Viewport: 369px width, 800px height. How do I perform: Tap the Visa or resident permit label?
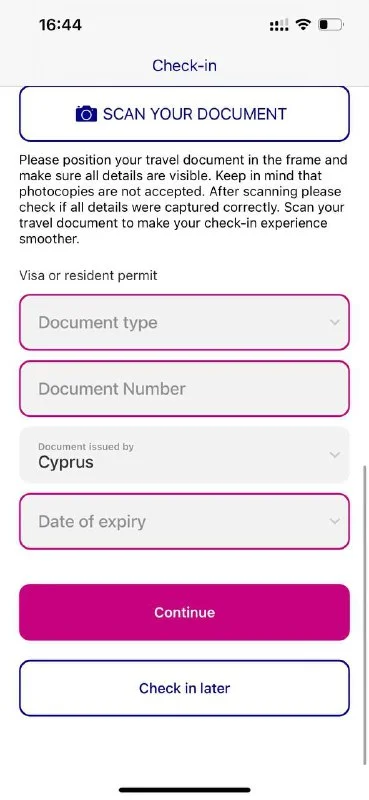click(x=88, y=276)
